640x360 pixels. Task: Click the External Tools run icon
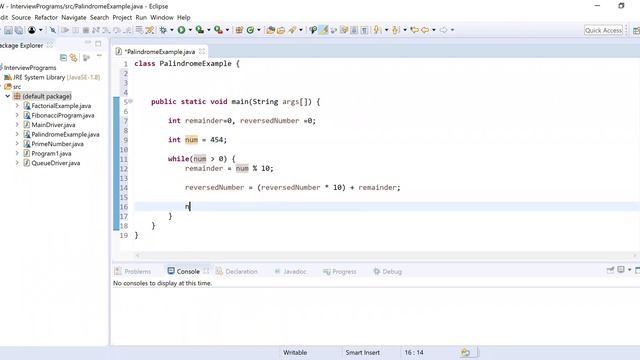click(218, 30)
